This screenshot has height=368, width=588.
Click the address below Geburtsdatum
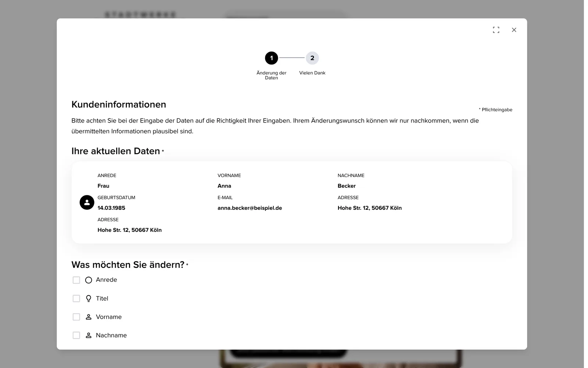(x=130, y=230)
